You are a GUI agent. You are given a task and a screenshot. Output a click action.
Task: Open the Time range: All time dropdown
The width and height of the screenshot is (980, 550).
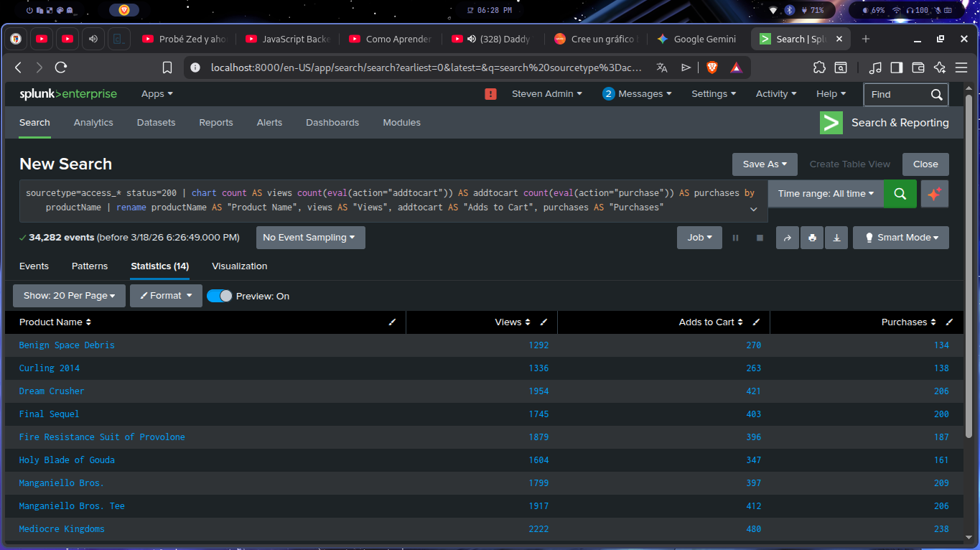826,194
